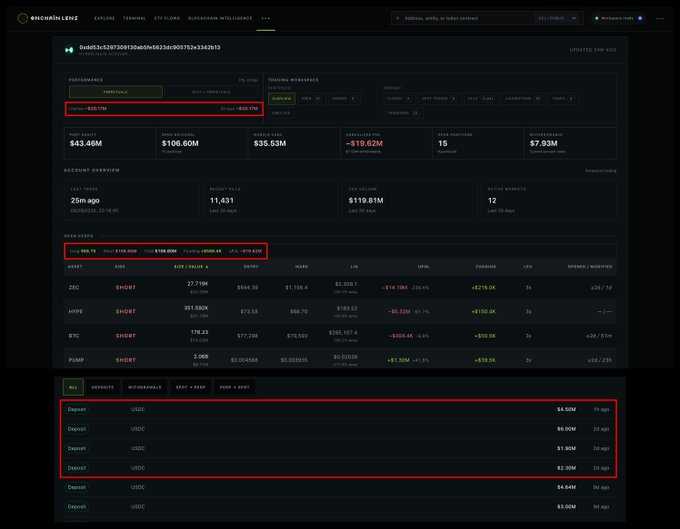Click the search magnifier icon
The image size is (680, 529).
click(x=398, y=18)
